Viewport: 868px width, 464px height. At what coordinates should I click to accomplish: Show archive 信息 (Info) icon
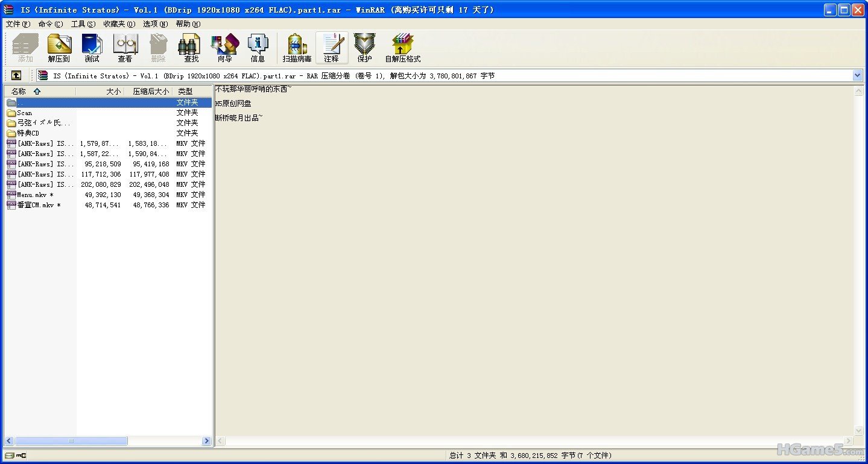click(258, 48)
